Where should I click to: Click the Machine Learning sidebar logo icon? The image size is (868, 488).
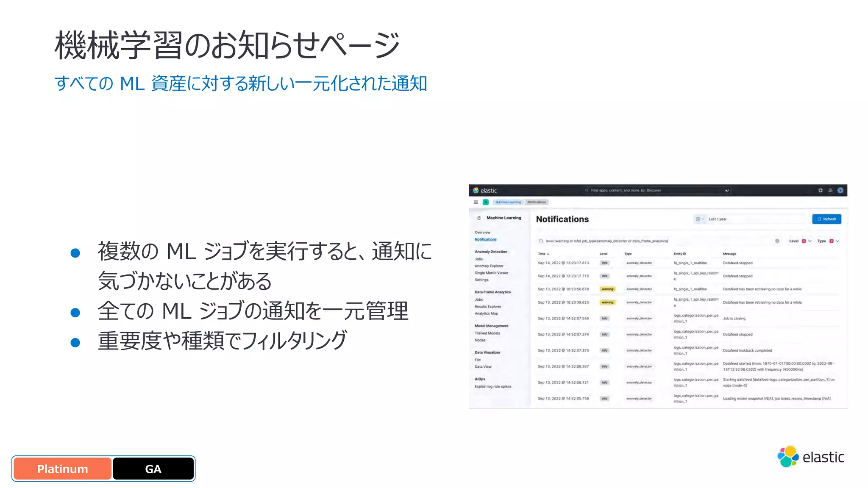pos(479,218)
